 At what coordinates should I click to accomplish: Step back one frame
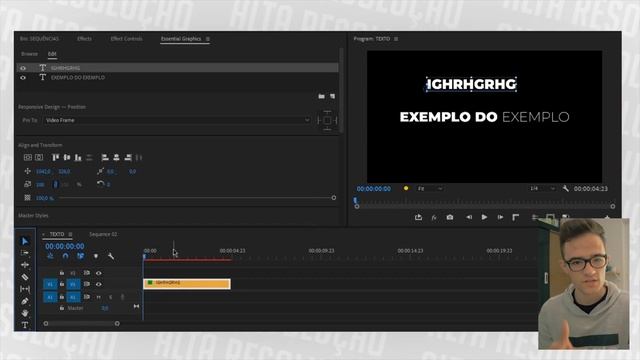tap(469, 217)
